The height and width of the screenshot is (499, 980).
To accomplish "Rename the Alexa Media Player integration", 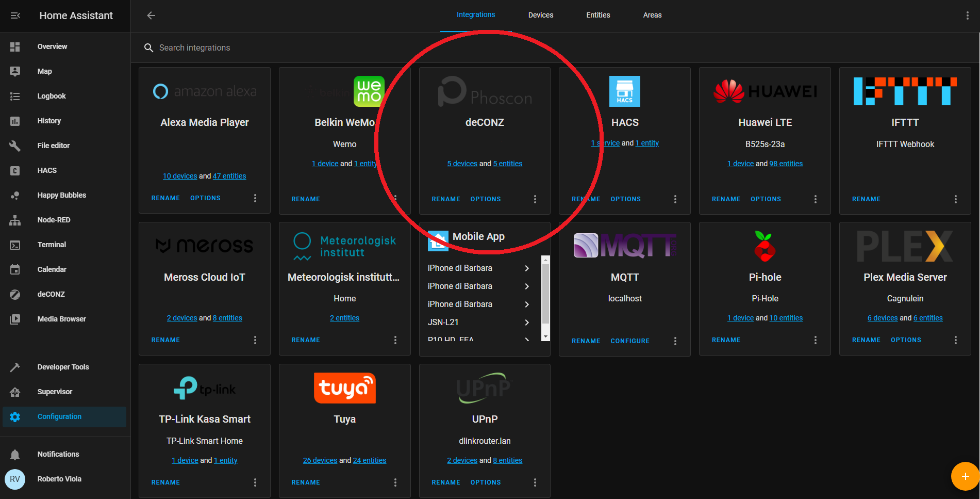I will point(165,198).
